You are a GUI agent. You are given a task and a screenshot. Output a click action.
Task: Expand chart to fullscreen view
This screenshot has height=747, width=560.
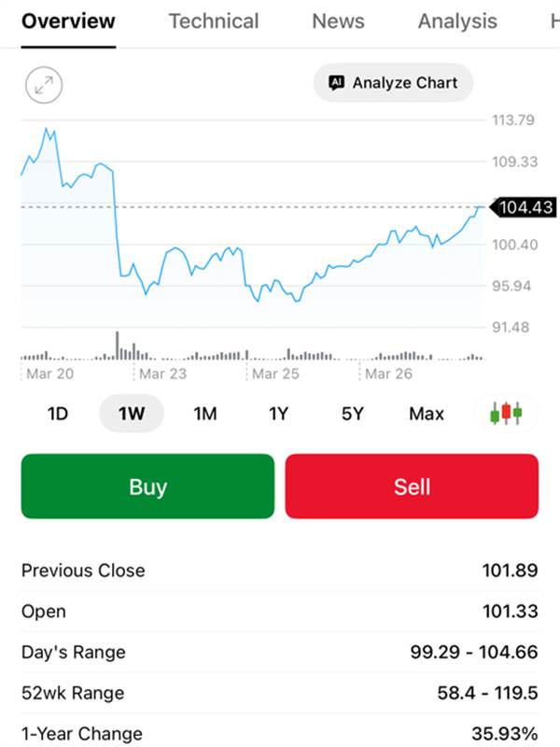(x=43, y=86)
